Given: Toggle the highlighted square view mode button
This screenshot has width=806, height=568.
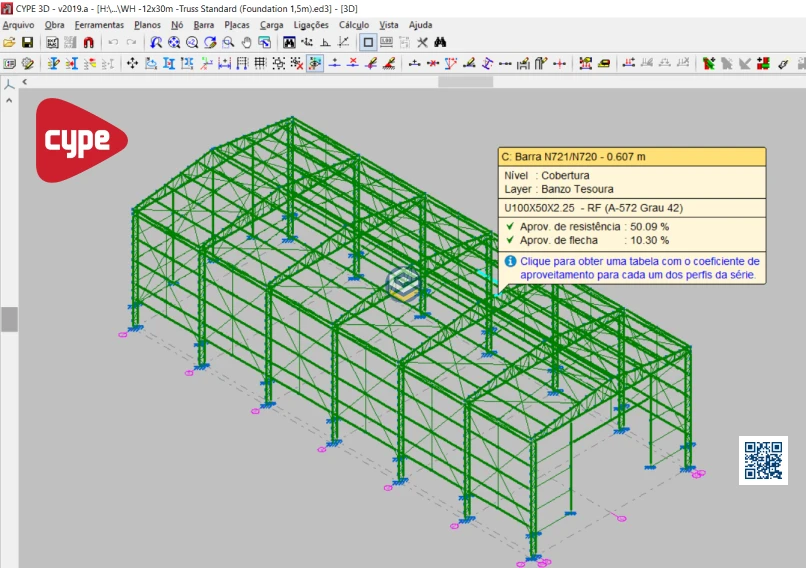Looking at the screenshot, I should 368,43.
